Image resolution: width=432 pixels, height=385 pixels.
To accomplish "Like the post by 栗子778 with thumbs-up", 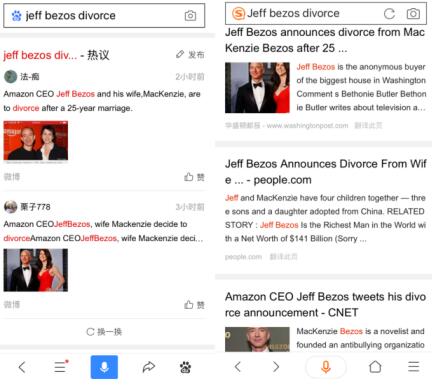I will click(x=189, y=304).
